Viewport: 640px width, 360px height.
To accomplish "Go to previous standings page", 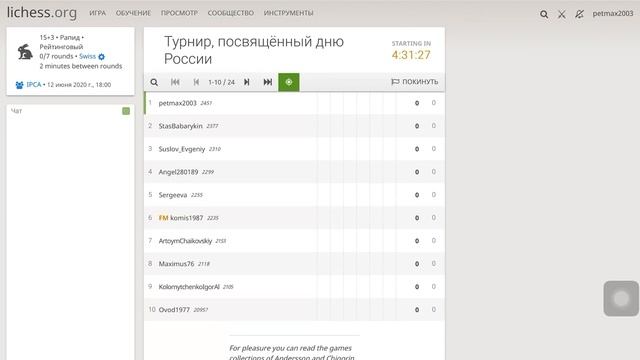I will (196, 82).
